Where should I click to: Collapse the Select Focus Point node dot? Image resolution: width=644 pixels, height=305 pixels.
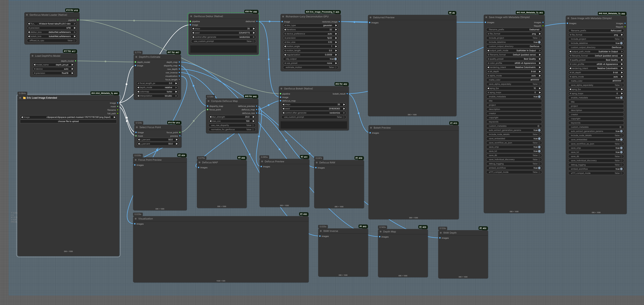[x=137, y=127]
